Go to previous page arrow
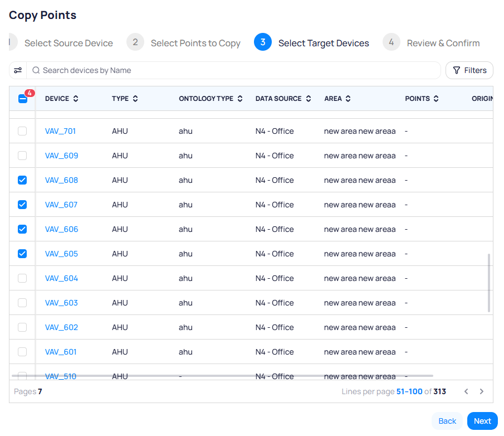Image resolution: width=504 pixels, height=436 pixels. [x=467, y=391]
